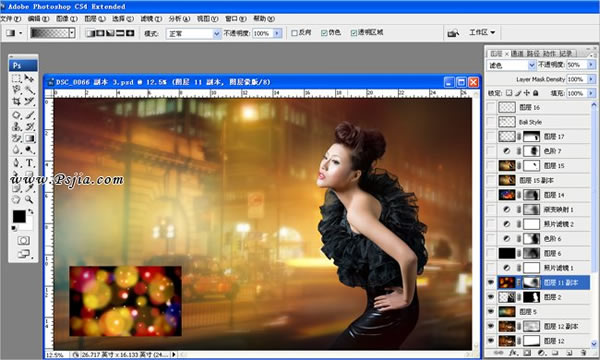Open the 工作区 workspace dropdown
600x360 pixels.
point(482,33)
